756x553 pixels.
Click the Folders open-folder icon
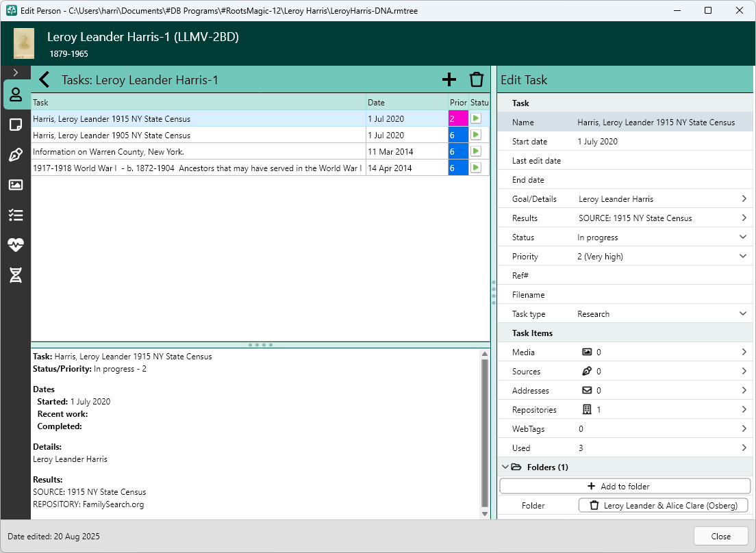coord(516,467)
